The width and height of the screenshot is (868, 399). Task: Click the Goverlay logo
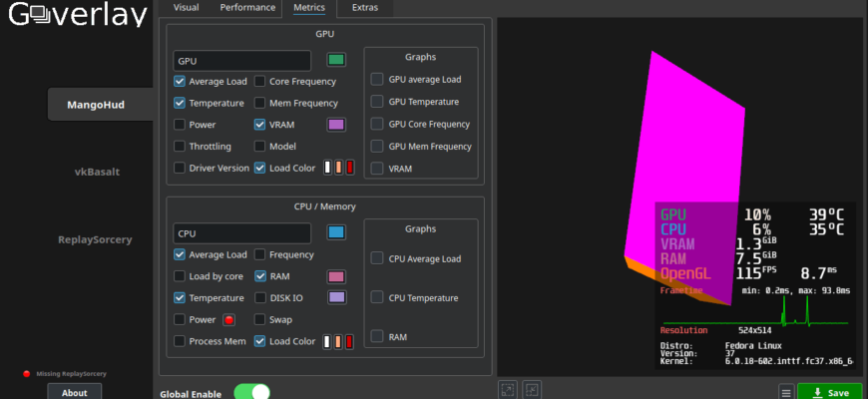[x=79, y=15]
